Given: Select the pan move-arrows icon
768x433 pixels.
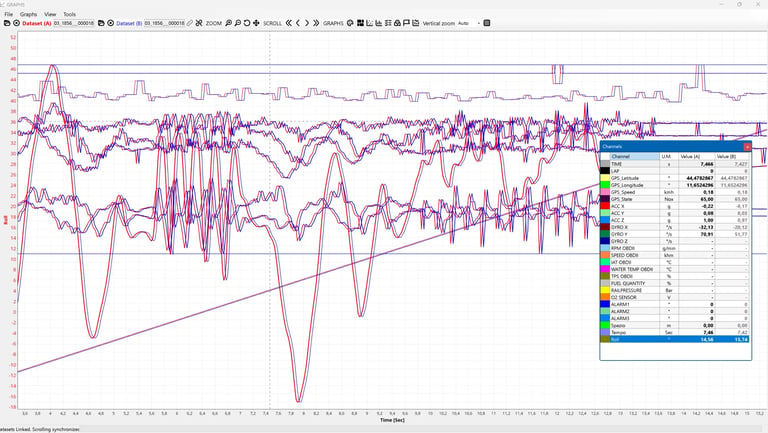Looking at the screenshot, I should pyautogui.click(x=256, y=23).
